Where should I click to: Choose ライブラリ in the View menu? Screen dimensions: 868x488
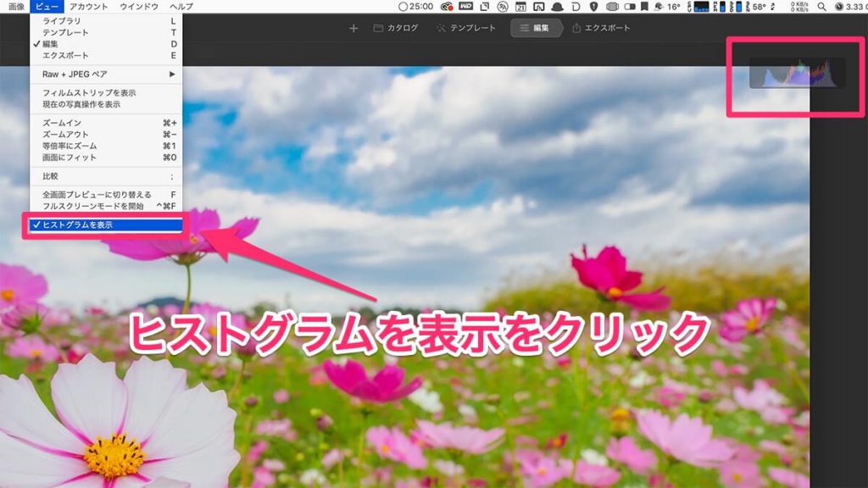point(106,21)
